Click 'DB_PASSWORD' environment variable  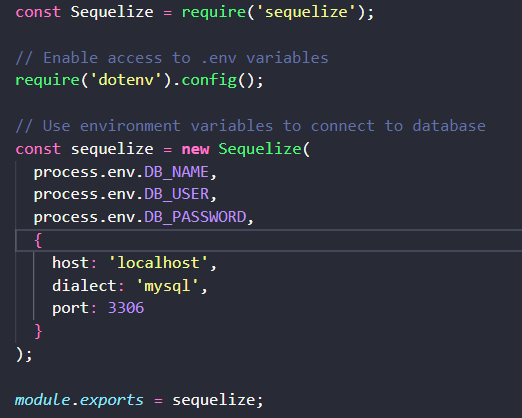[195, 217]
